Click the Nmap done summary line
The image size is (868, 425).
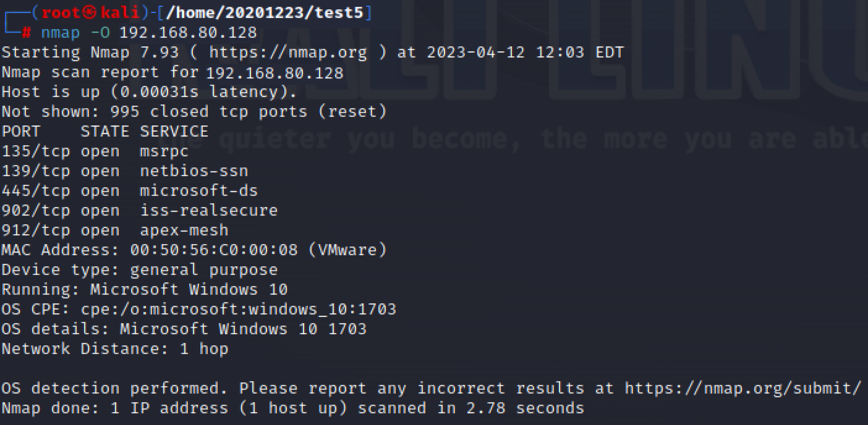click(x=292, y=408)
